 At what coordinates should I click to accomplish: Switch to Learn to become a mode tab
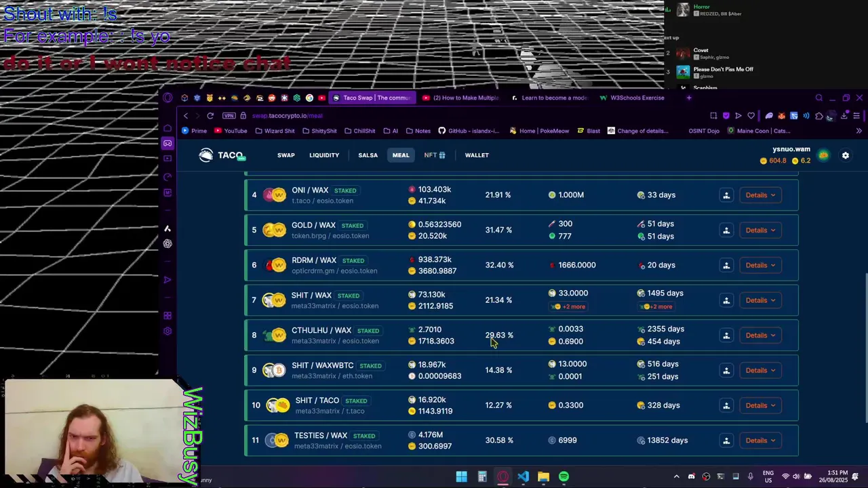pos(549,98)
